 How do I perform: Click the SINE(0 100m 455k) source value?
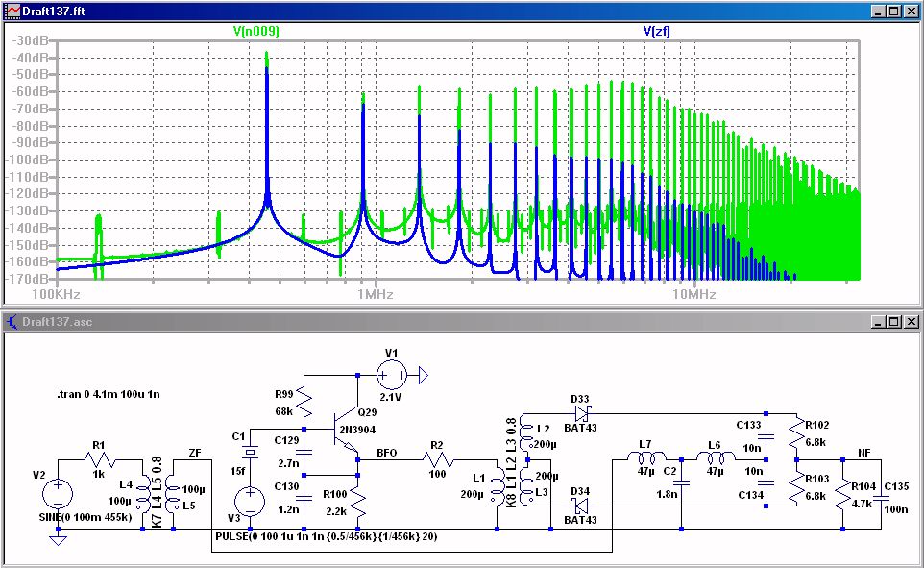click(85, 517)
